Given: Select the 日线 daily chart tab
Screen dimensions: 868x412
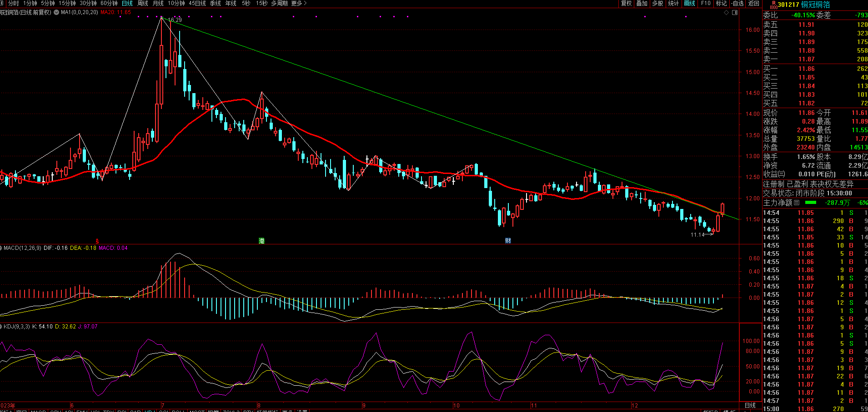Looking at the screenshot, I should [127, 3].
